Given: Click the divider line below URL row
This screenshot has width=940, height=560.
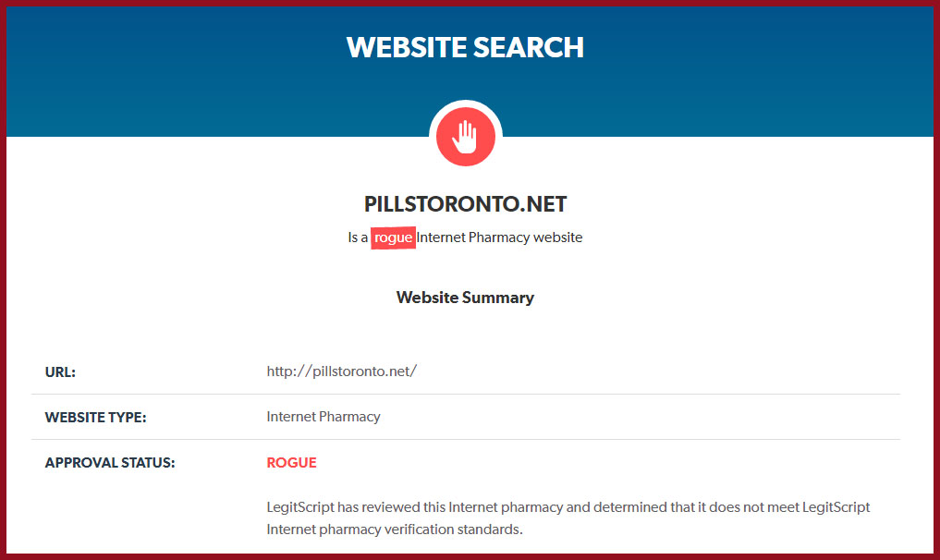Looking at the screenshot, I should point(465,394).
